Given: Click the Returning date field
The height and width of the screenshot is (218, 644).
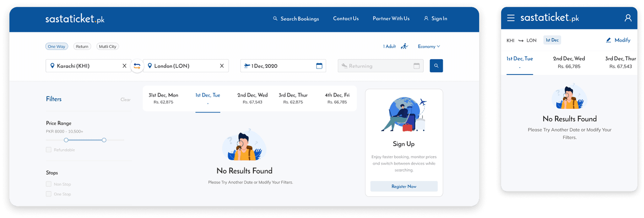Looking at the screenshot, I should click(381, 66).
